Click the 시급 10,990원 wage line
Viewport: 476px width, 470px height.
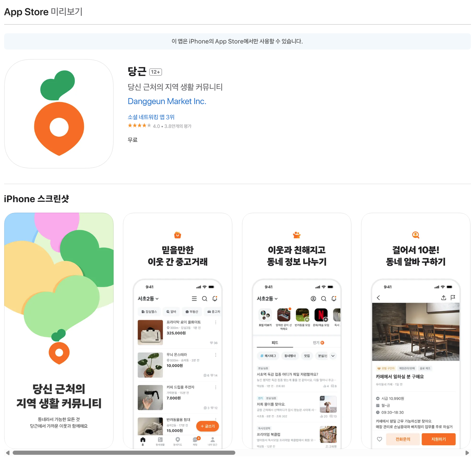(x=390, y=399)
